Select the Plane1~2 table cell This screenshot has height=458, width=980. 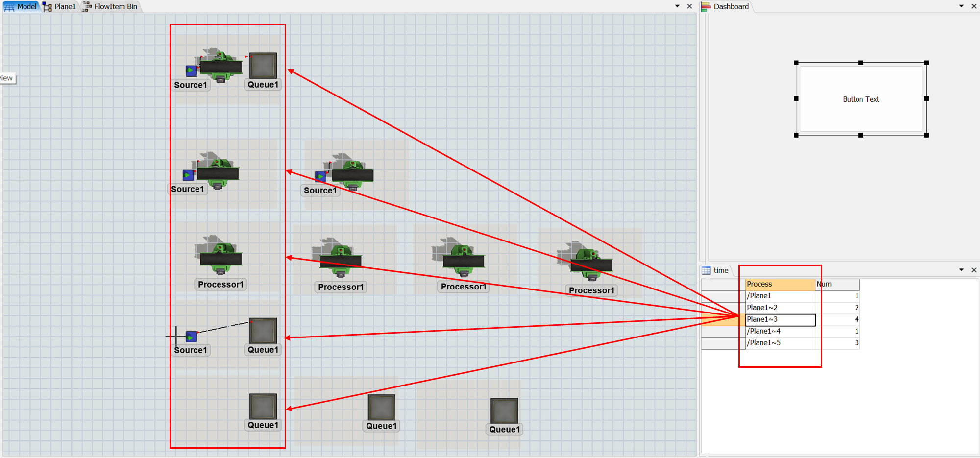780,308
